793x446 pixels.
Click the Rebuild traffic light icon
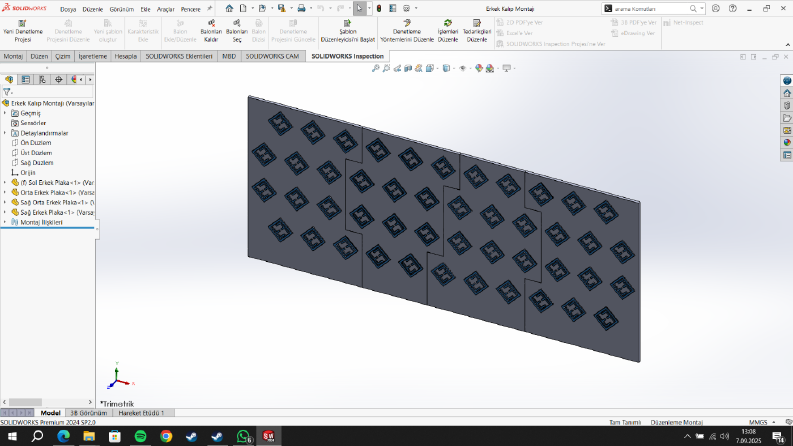[x=379, y=9]
